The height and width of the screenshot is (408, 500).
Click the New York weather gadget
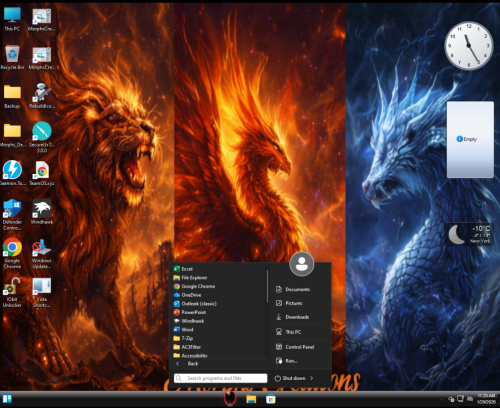point(470,234)
